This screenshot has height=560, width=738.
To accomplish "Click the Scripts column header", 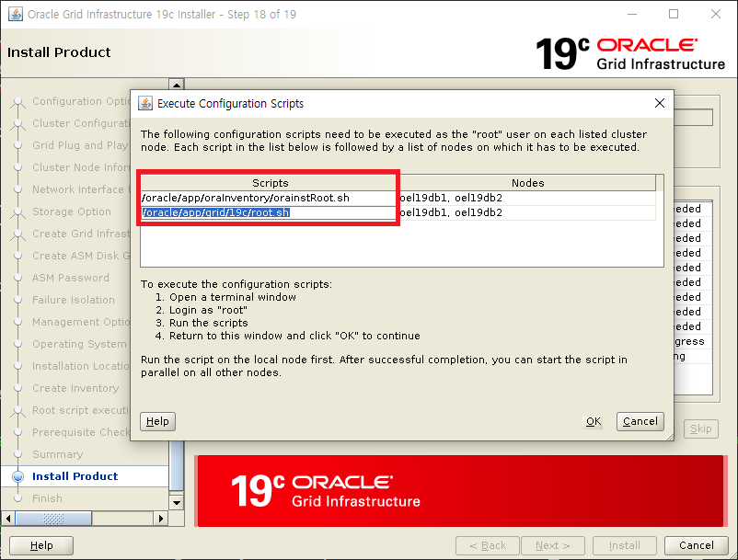I will tap(269, 183).
